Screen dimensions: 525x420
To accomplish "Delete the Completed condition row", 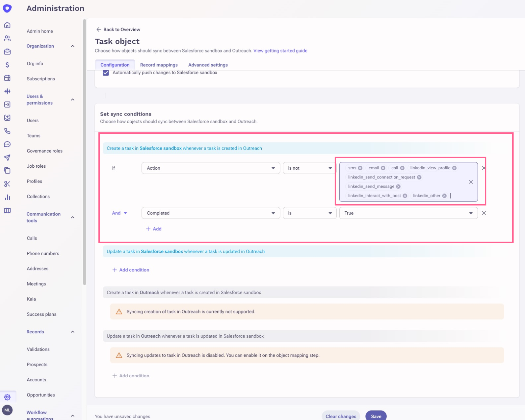I will [484, 213].
